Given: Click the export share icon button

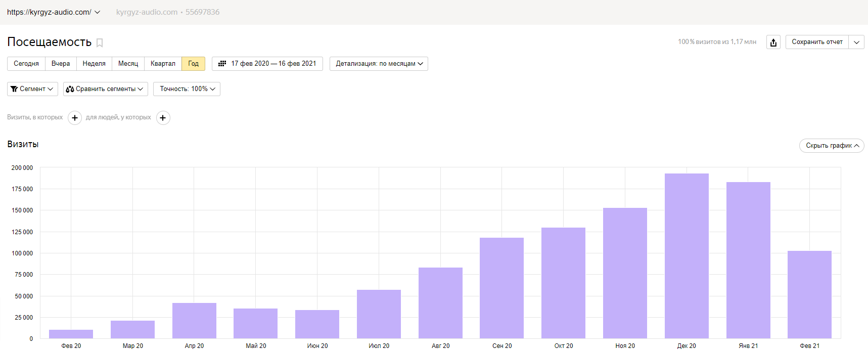Looking at the screenshot, I should (773, 42).
